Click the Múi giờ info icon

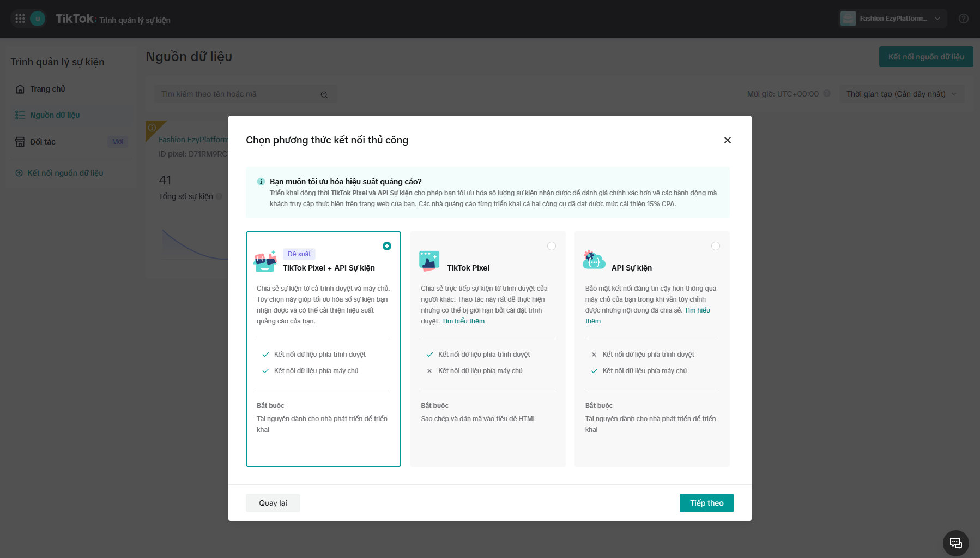(827, 93)
